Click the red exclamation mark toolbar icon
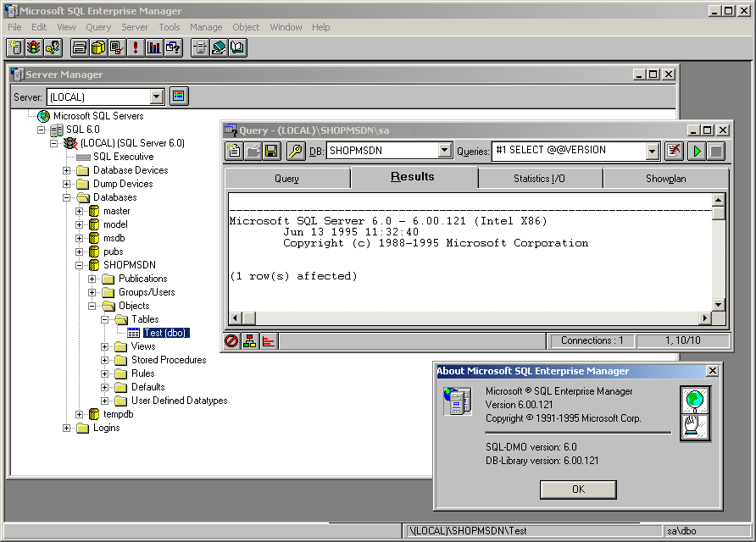This screenshot has width=756, height=542. (135, 47)
